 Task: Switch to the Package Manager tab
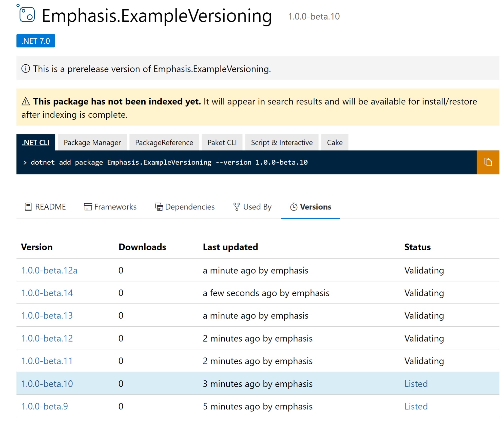[x=92, y=142]
